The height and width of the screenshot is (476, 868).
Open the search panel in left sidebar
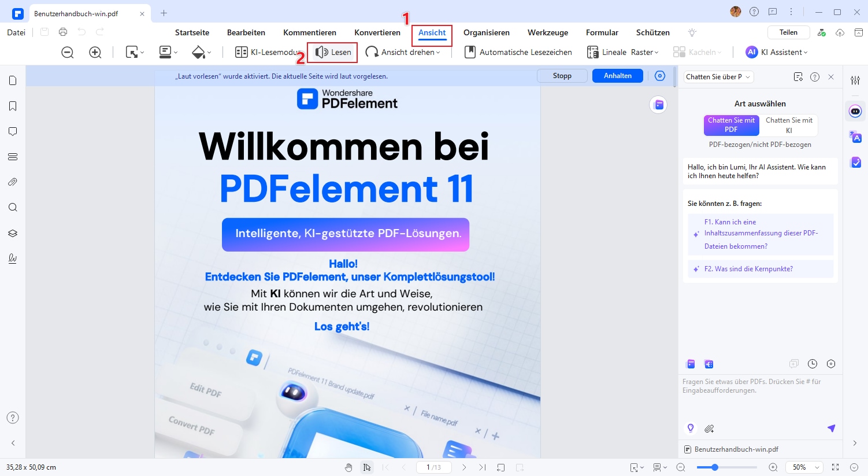(13, 208)
